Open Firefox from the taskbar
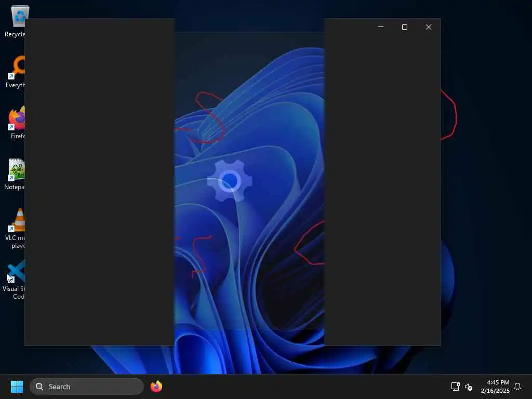This screenshot has height=399, width=532. point(156,387)
